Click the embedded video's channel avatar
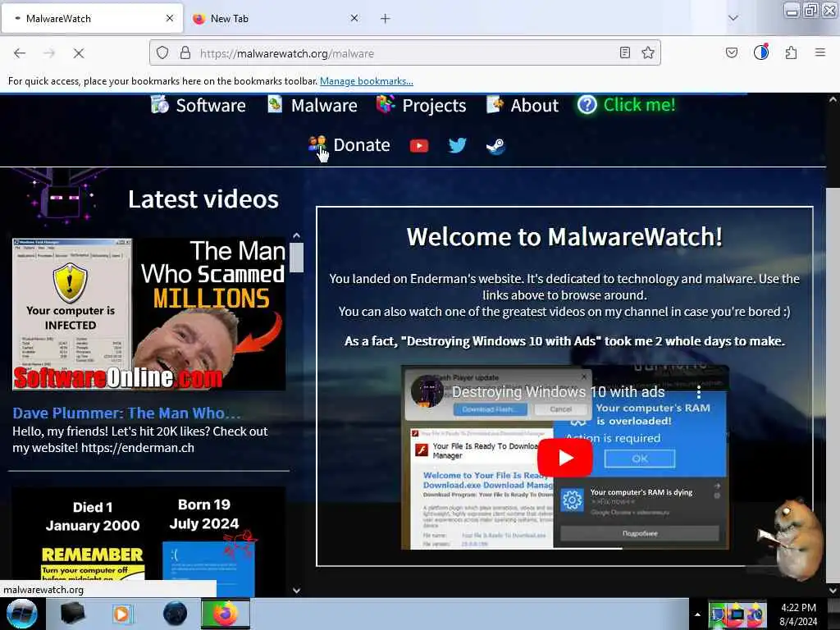The image size is (840, 630). [x=427, y=391]
